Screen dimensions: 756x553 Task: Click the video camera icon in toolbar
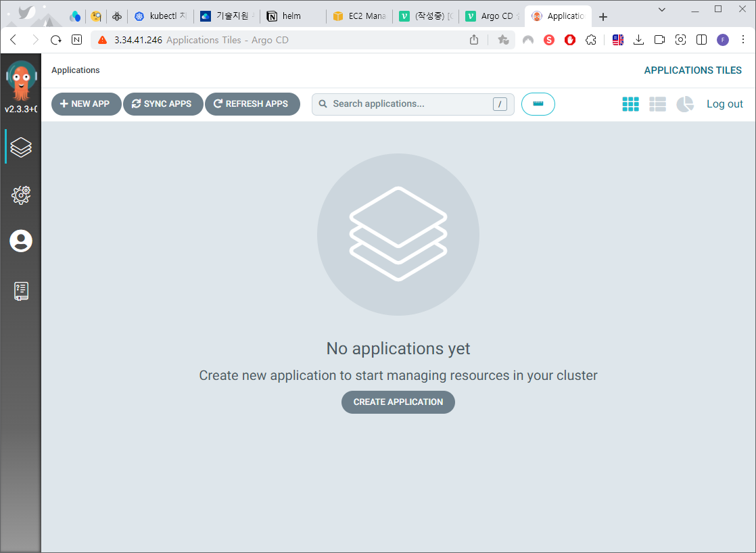tap(659, 40)
